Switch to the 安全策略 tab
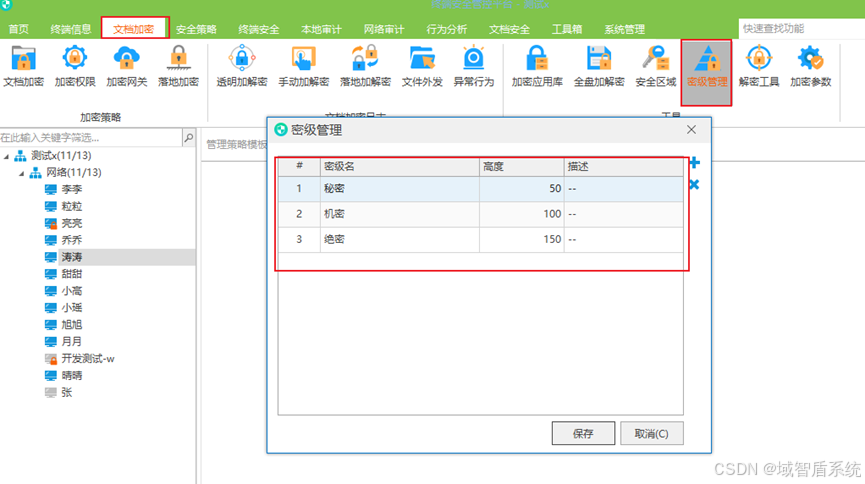Viewport: 865px width, 484px height. click(196, 29)
